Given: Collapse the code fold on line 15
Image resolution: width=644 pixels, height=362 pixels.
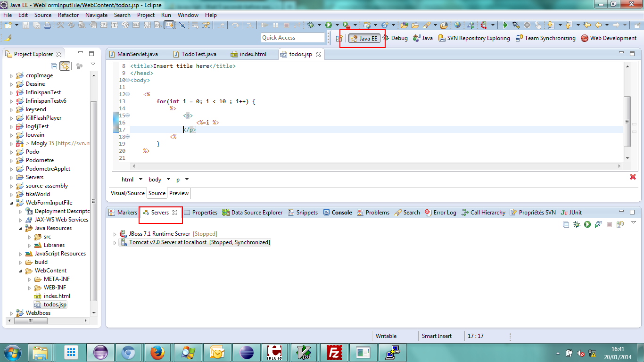Looking at the screenshot, I should click(x=128, y=115).
